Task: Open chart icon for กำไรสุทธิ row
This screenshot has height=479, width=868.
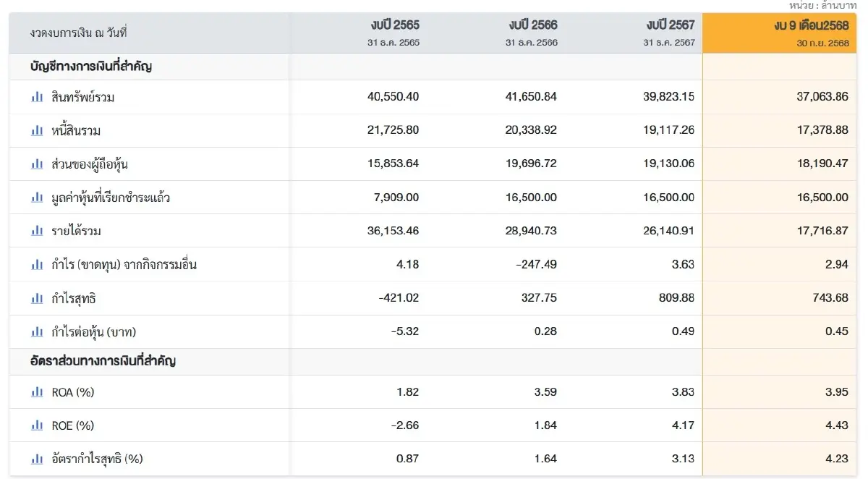Action: [37, 298]
